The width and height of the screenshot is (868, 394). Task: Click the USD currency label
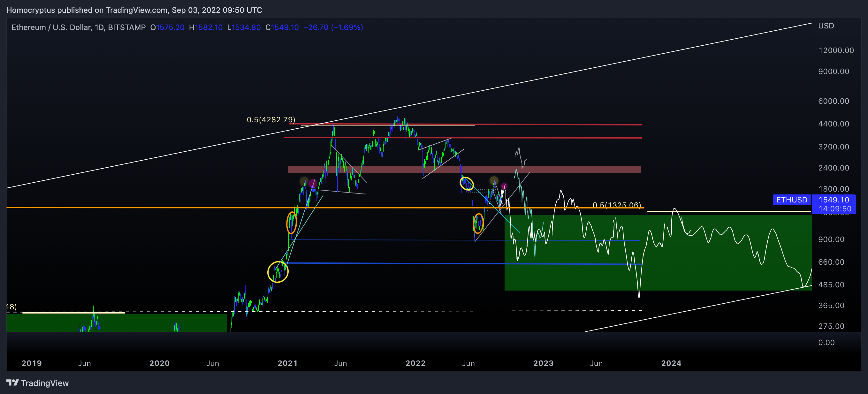coord(826,26)
